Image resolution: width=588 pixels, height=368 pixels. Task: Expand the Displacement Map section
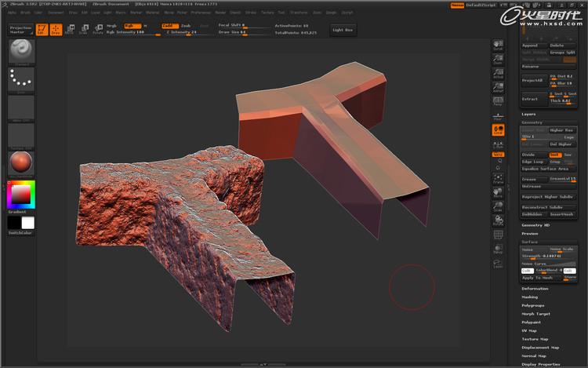(540, 348)
